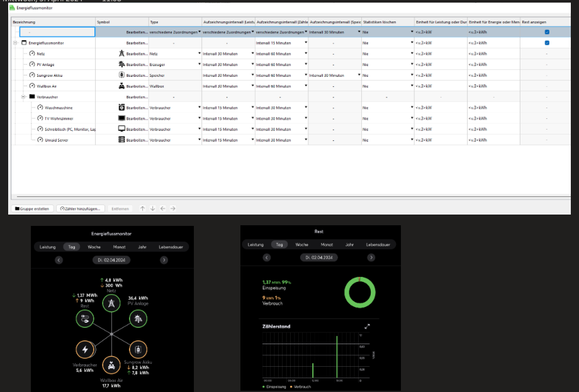Open the Wallbox Air car icon
579x392 pixels.
(x=111, y=365)
